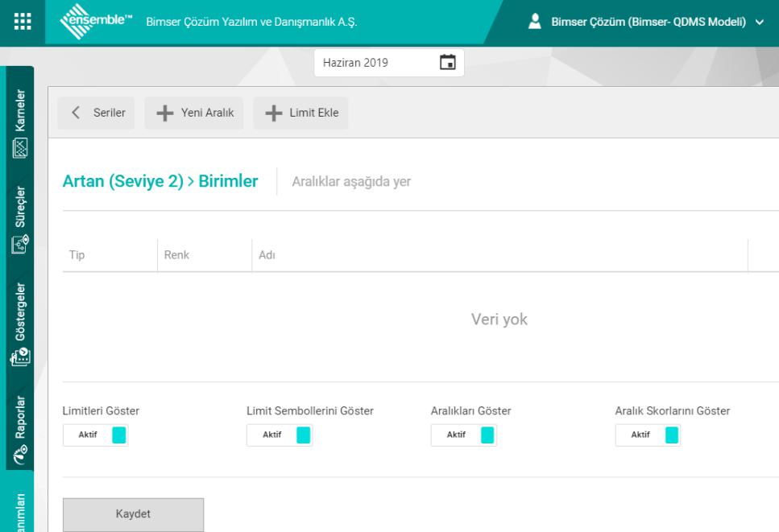779x532 pixels.
Task: Add a new range with Yeni Aralık
Action: click(194, 113)
